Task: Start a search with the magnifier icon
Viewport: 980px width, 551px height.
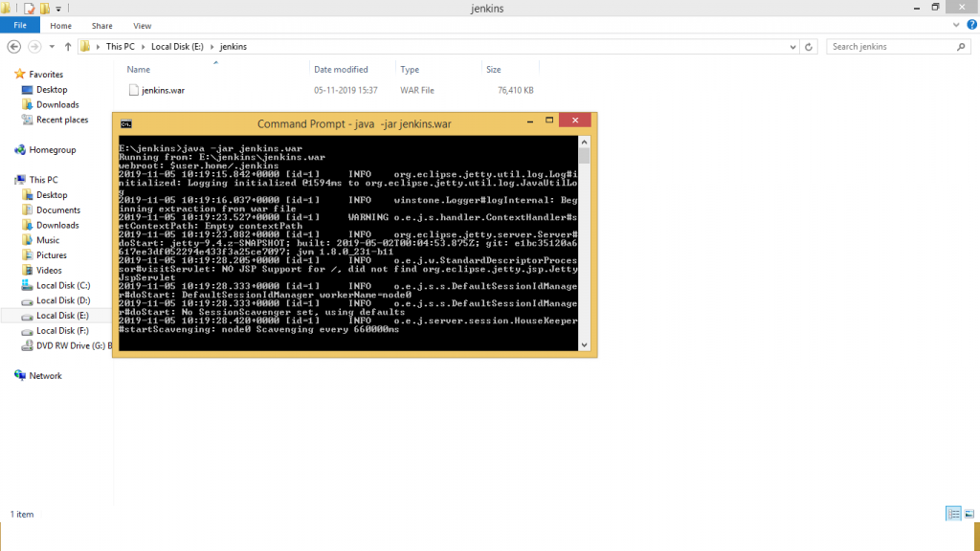Action: [x=962, y=46]
